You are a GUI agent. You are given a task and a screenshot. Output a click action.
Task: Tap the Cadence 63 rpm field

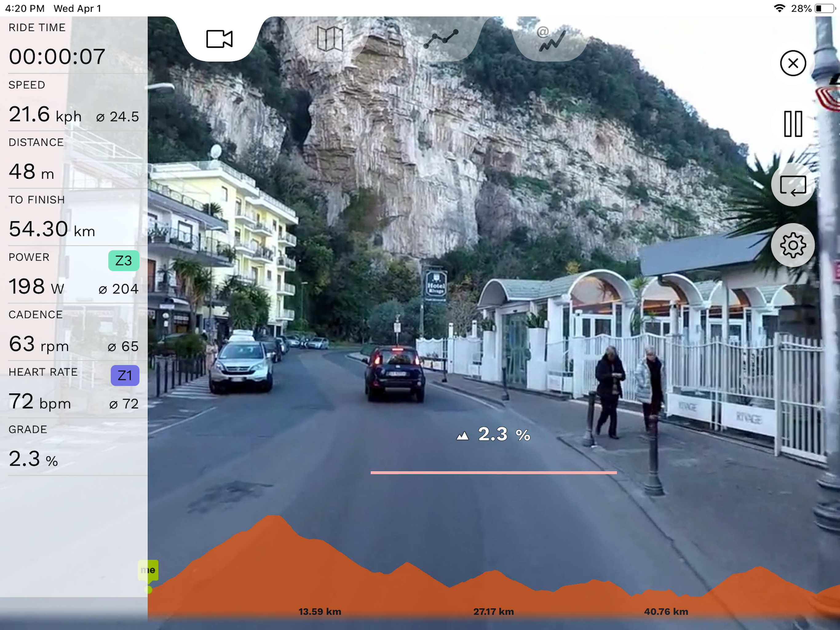pyautogui.click(x=39, y=344)
